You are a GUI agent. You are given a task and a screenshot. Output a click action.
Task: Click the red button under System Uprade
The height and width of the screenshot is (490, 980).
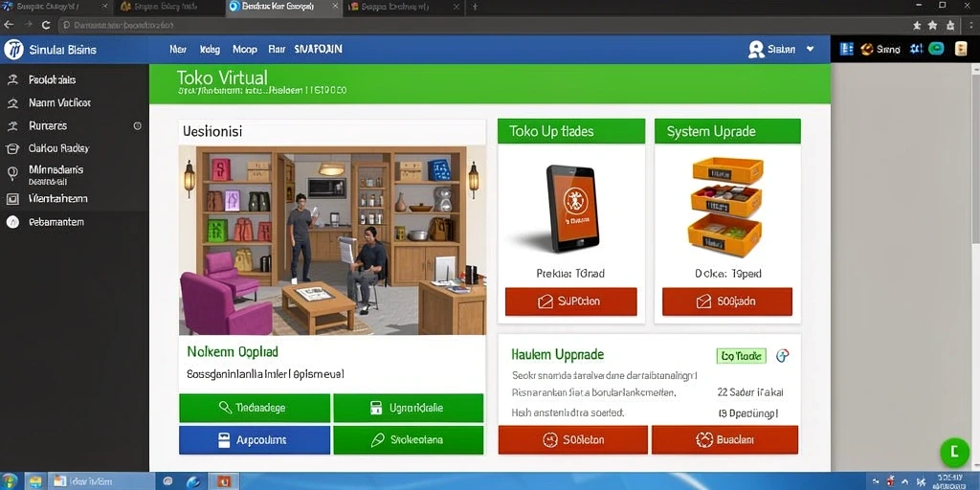coord(727,301)
